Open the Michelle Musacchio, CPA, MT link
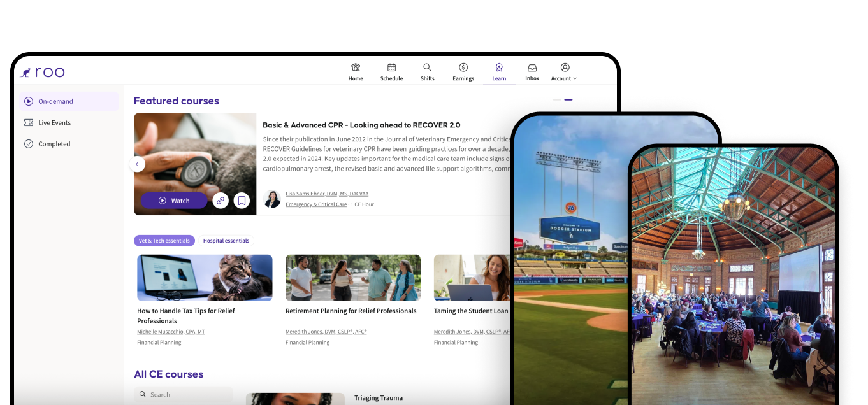868x405 pixels. pos(171,332)
